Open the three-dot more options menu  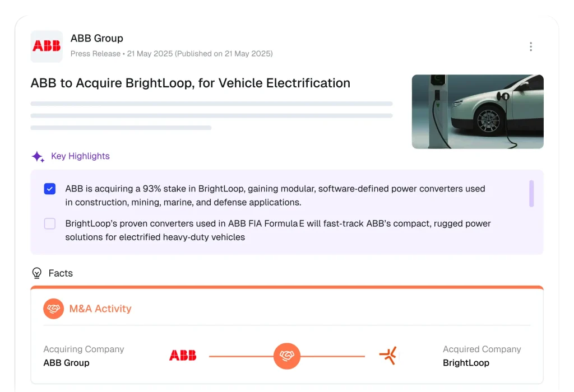tap(530, 46)
